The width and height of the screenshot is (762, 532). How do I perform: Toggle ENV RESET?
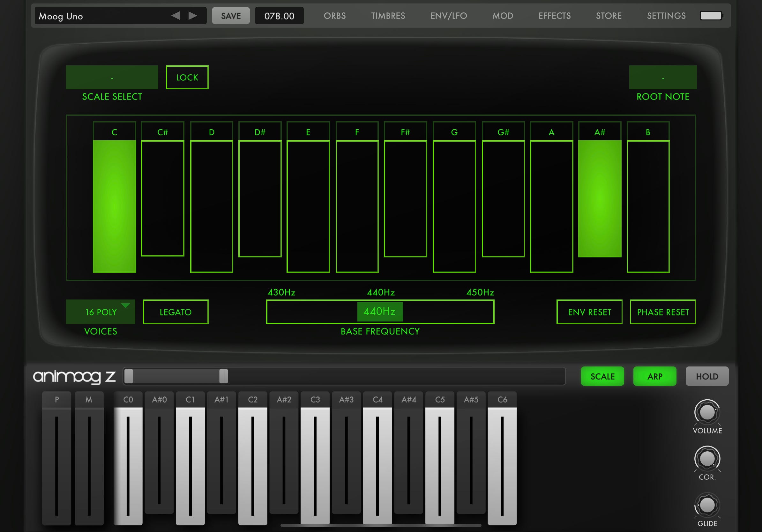tap(589, 312)
